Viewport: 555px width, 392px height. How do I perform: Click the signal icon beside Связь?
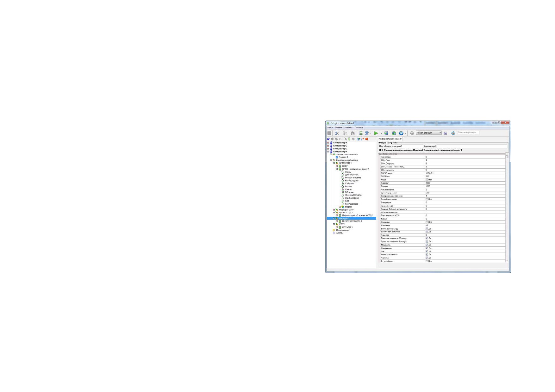point(343,172)
